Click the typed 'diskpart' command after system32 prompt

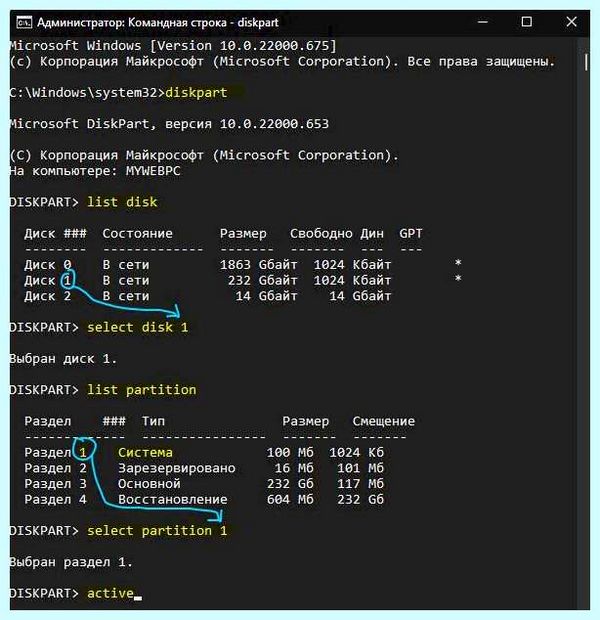pos(196,93)
